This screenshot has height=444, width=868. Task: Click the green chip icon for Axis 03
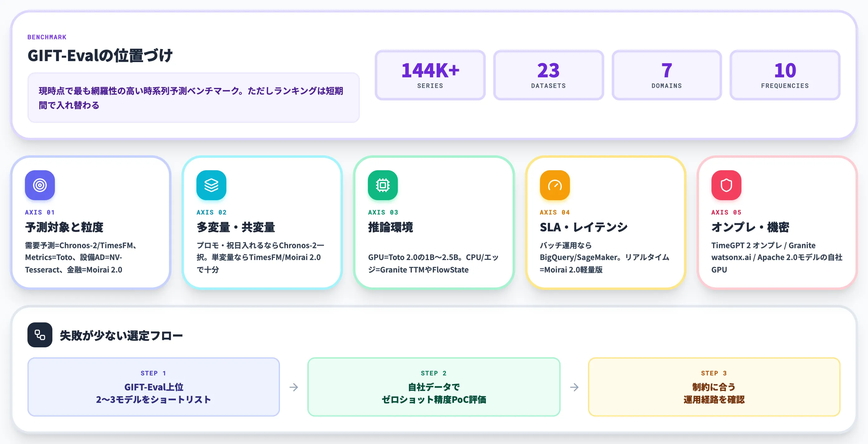pos(383,185)
